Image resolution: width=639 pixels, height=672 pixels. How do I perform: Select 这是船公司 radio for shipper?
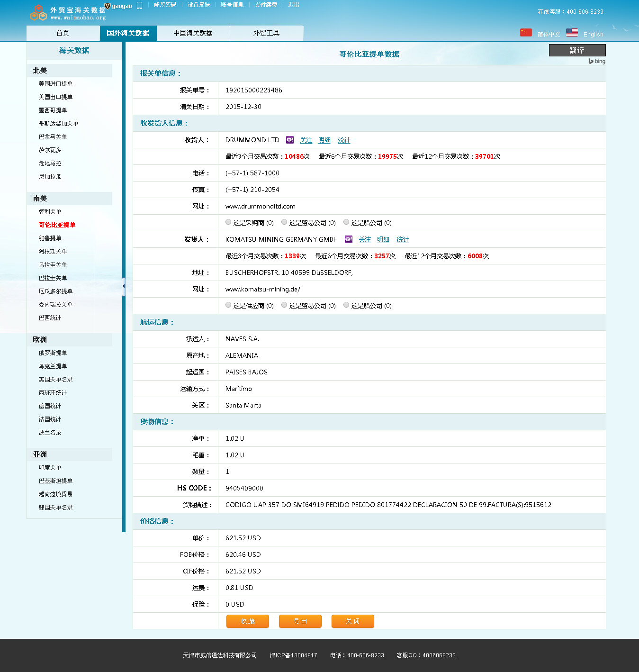click(346, 305)
